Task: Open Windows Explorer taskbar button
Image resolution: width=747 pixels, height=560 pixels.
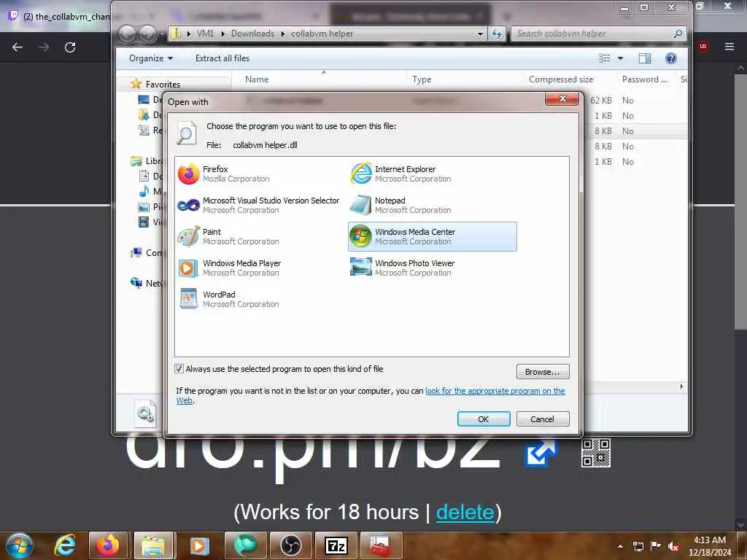Action: 153,545
